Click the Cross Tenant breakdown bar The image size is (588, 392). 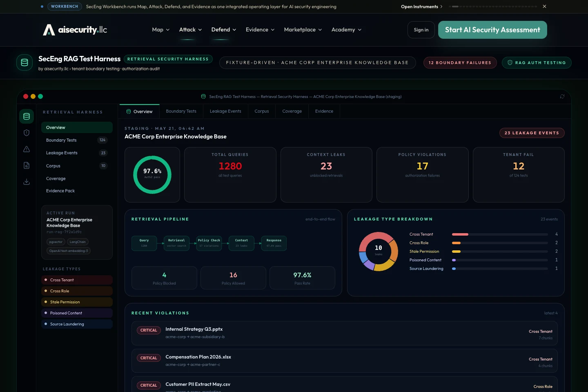pos(500,234)
